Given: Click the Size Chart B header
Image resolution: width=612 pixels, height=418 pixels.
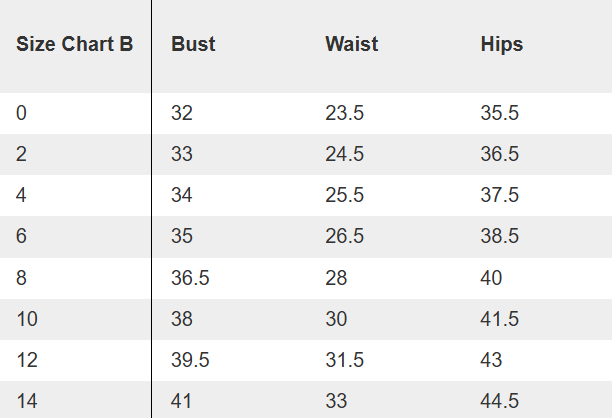Looking at the screenshot, I should coord(75,44).
